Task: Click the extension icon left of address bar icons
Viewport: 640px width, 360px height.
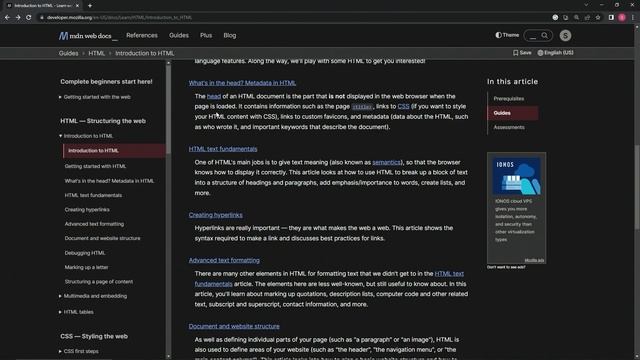Action: (555, 18)
